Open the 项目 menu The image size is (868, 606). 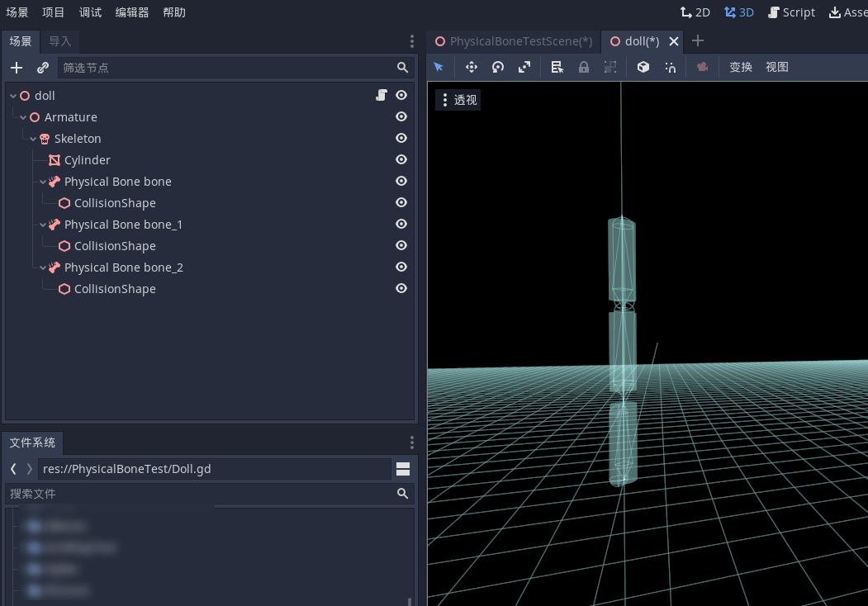pos(53,12)
